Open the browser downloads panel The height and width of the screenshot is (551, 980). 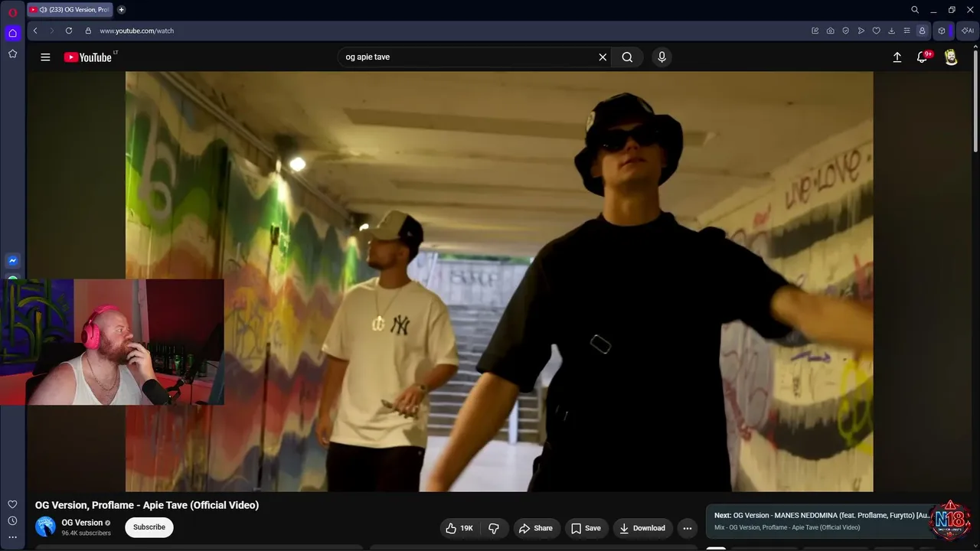click(x=892, y=31)
